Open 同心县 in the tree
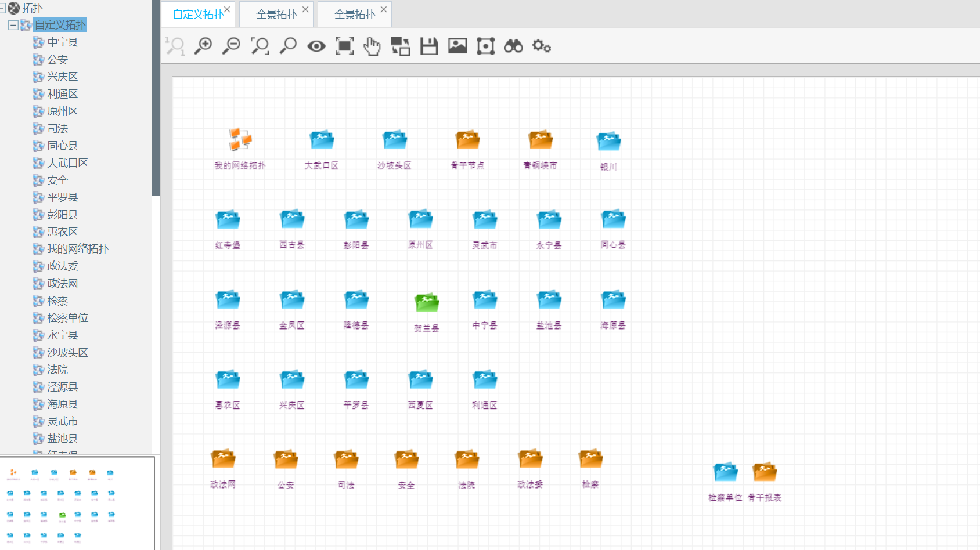980x550 pixels. tap(63, 146)
